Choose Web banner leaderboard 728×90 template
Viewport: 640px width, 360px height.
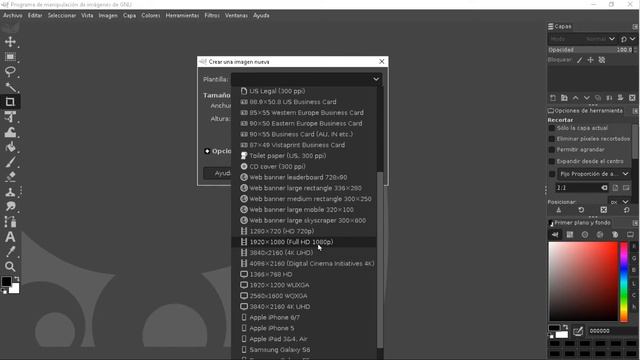tap(304, 177)
